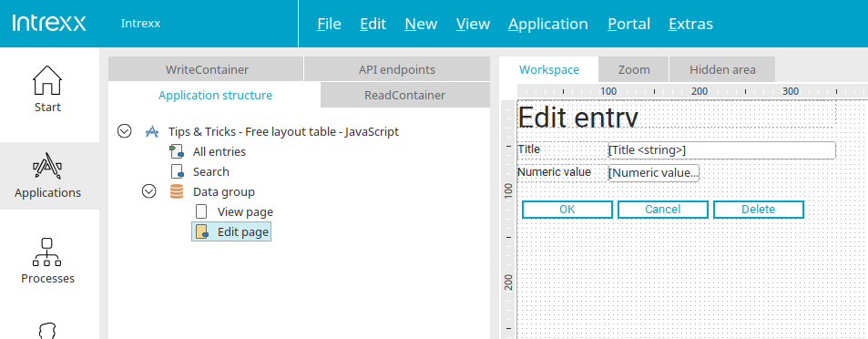The width and height of the screenshot is (868, 339).
Task: Switch to the Zoom tab
Action: (x=634, y=70)
